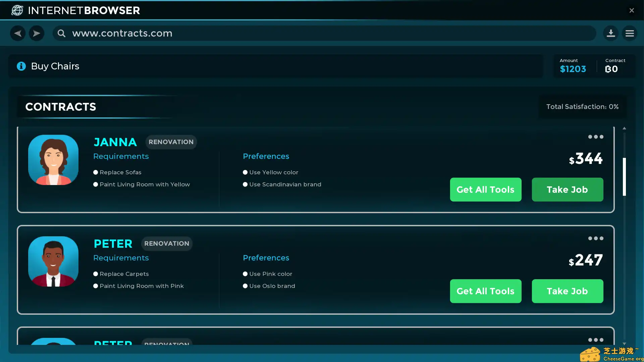This screenshot has width=644, height=362.
Task: Click the search magnifier icon
Action: tap(61, 33)
